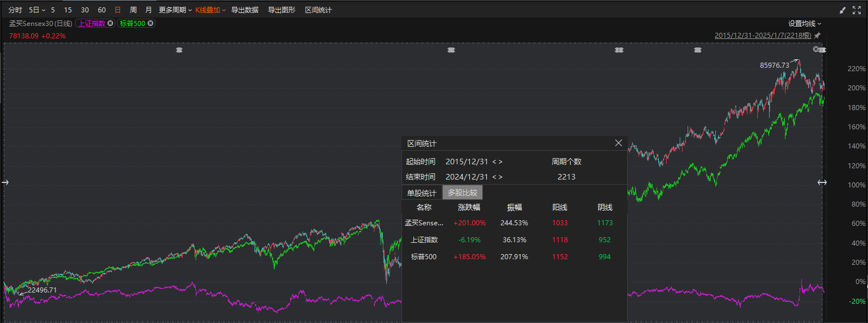Switch to the 单股统计 tab
Screen dimensions: 868x323
421,193
